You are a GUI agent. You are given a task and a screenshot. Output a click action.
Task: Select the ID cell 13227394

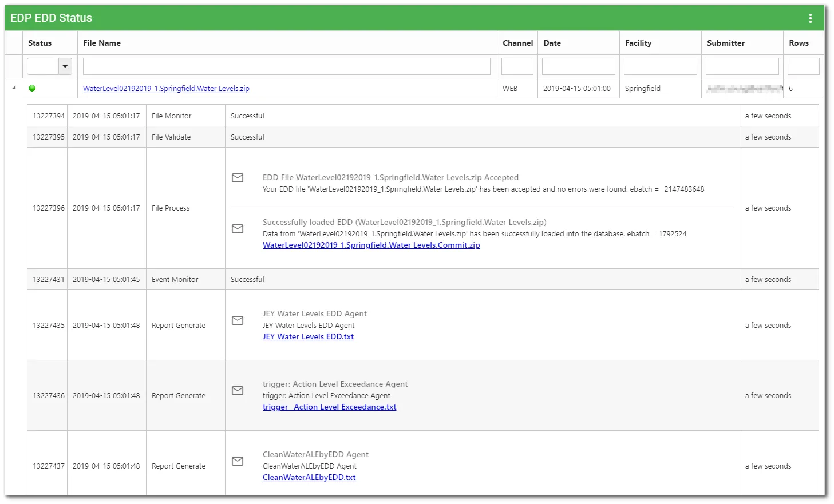[x=49, y=116]
